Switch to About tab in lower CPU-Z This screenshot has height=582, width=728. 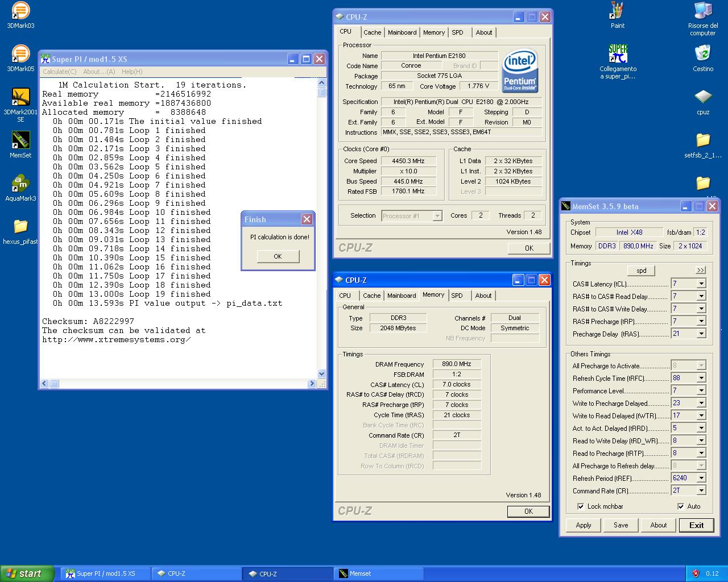(483, 296)
